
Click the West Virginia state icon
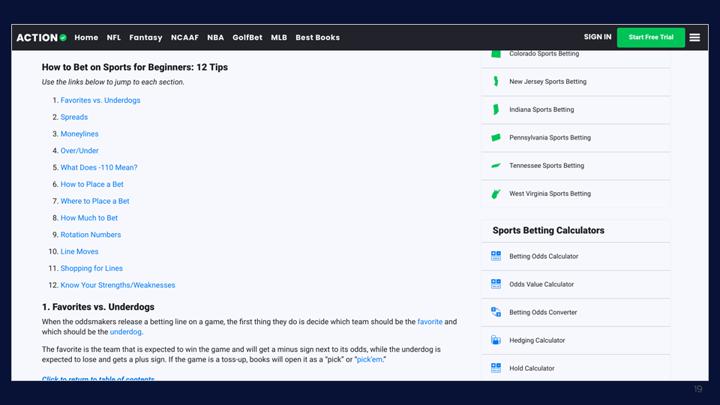coord(496,194)
